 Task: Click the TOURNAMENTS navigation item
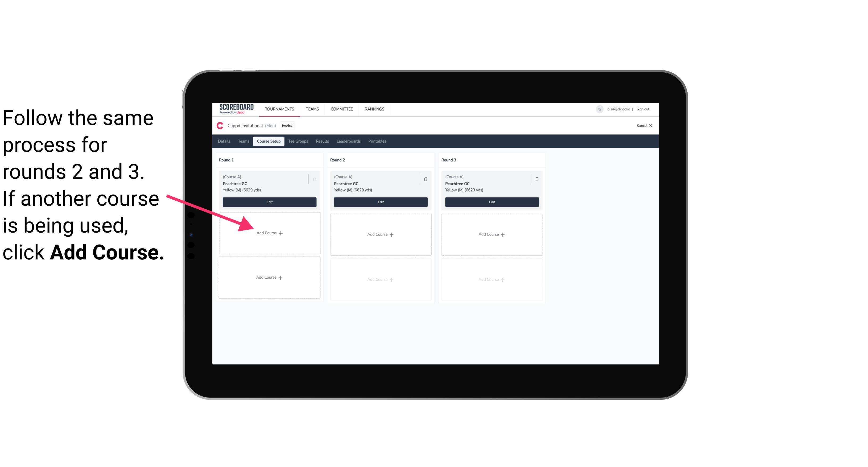[x=280, y=109]
